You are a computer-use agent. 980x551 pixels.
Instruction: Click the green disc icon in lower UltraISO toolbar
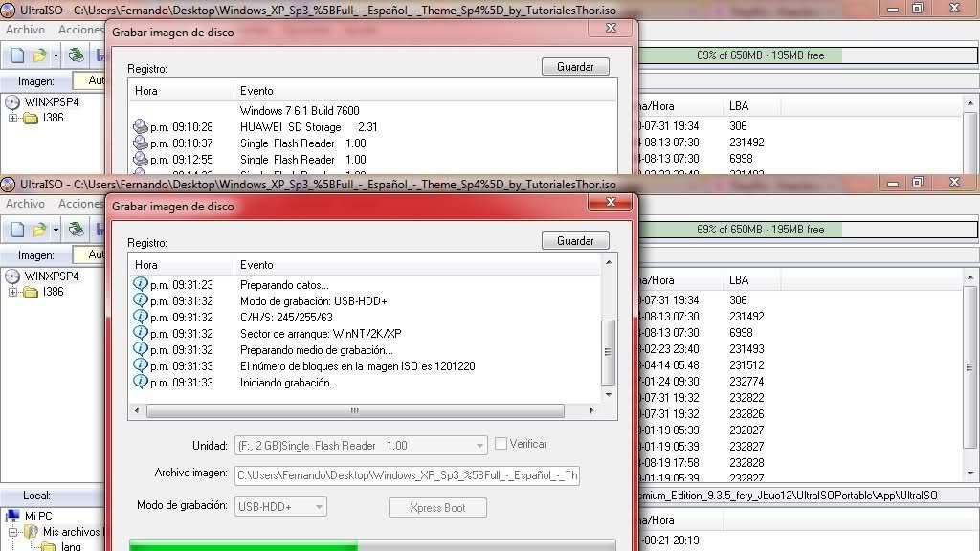pyautogui.click(x=77, y=230)
